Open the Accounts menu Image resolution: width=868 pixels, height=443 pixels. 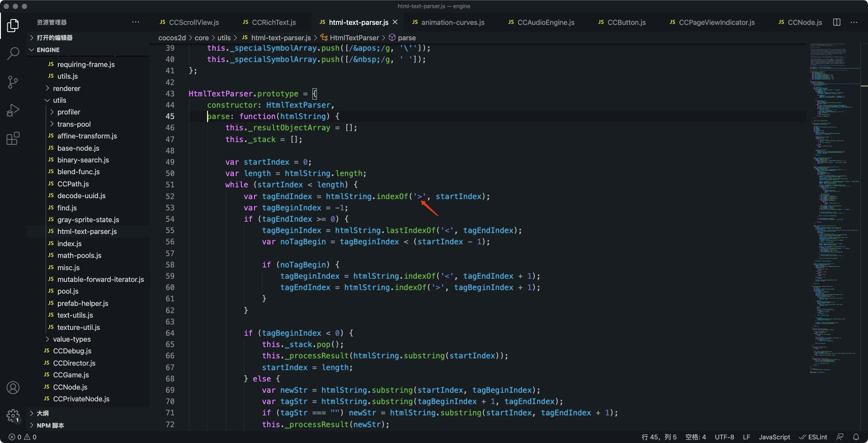pos(13,387)
